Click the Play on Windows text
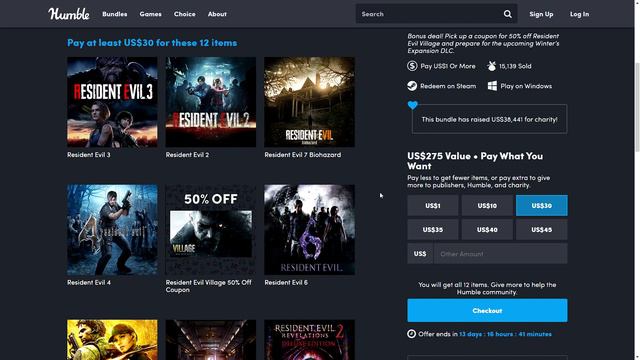The height and width of the screenshot is (360, 640). click(x=526, y=86)
